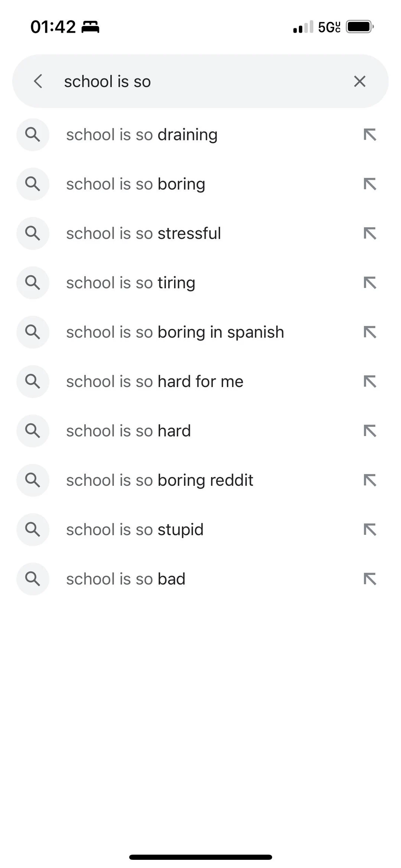Viewport: 401px width, 868px height.
Task: Open suggestion "school is so hard for me"
Action: [x=154, y=382]
